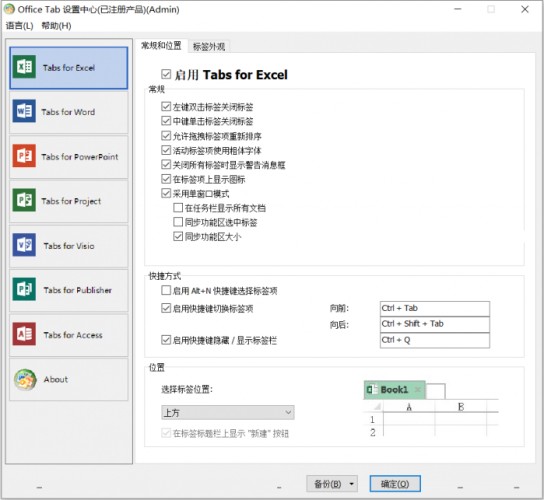Toggle 启用快捷键切换标签项 checkbox
544x500 pixels.
pos(166,308)
